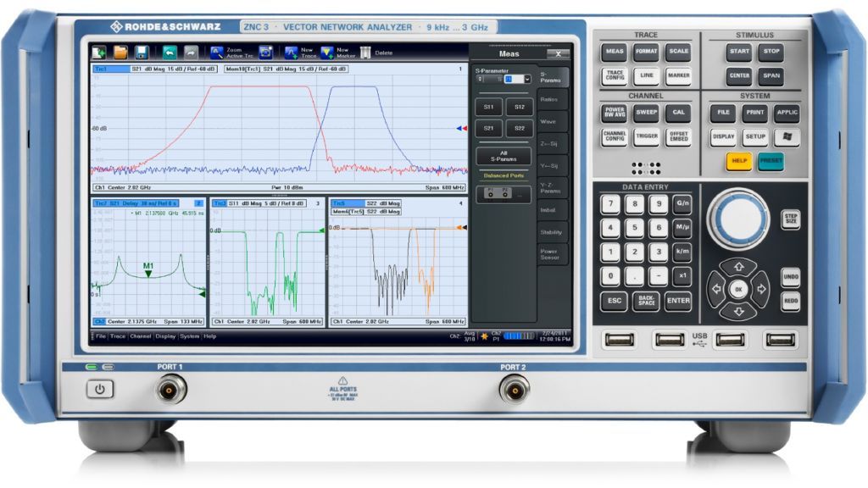Close the Meas softtool panel

pyautogui.click(x=558, y=53)
